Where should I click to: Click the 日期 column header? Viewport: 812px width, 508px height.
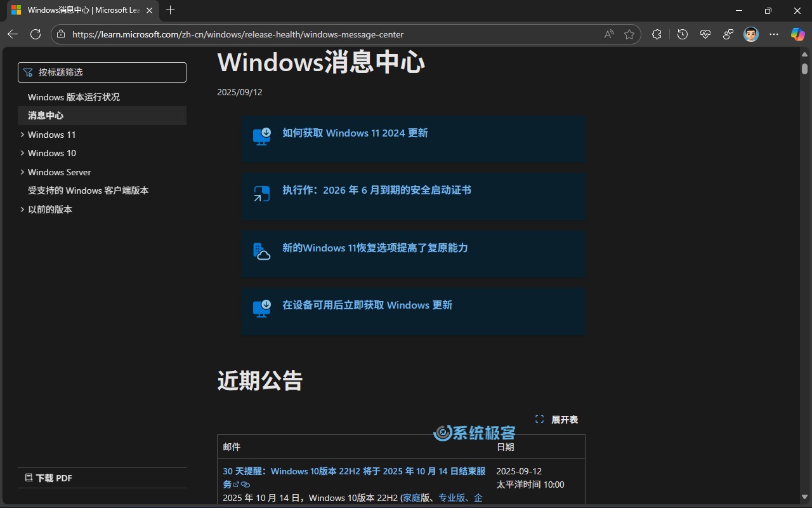pyautogui.click(x=505, y=447)
